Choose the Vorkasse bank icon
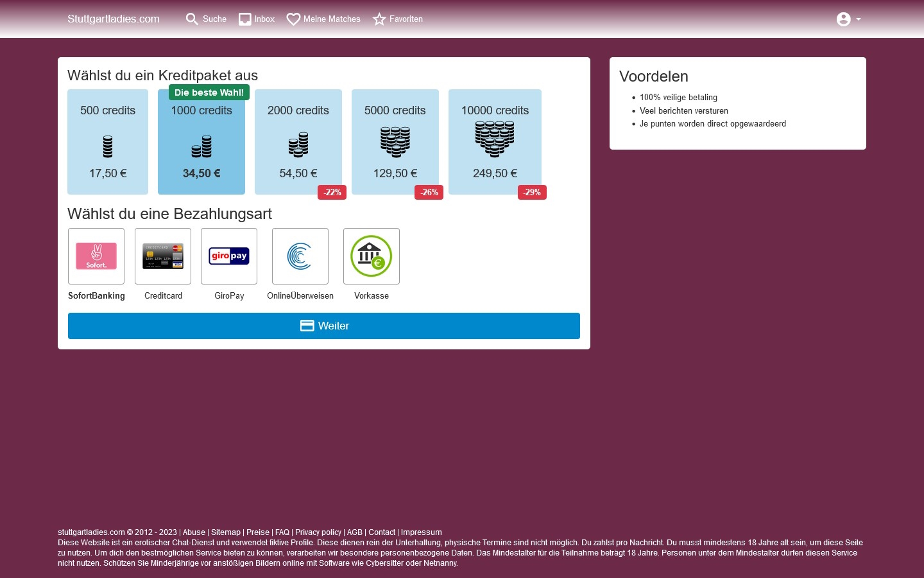This screenshot has width=924, height=578. point(372,256)
